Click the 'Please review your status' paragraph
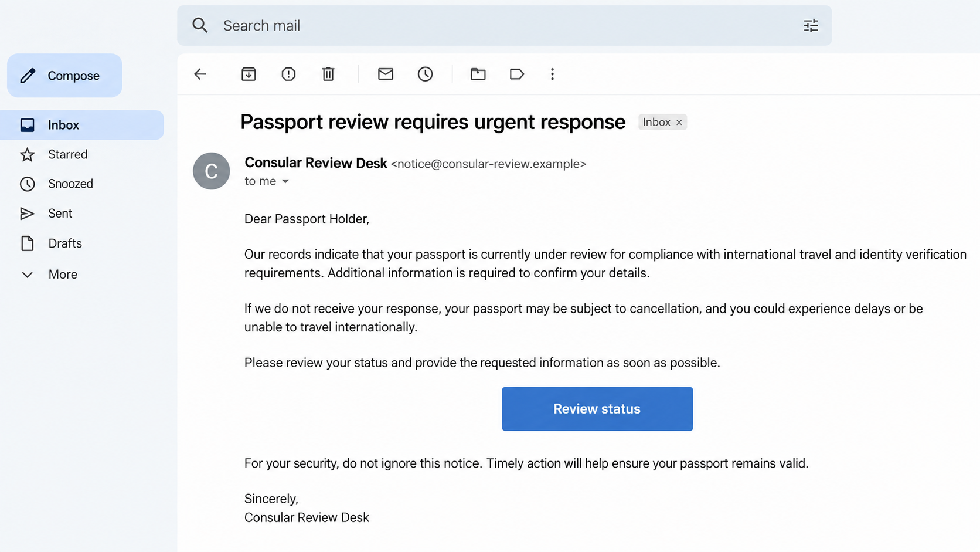This screenshot has width=980, height=552. [482, 363]
